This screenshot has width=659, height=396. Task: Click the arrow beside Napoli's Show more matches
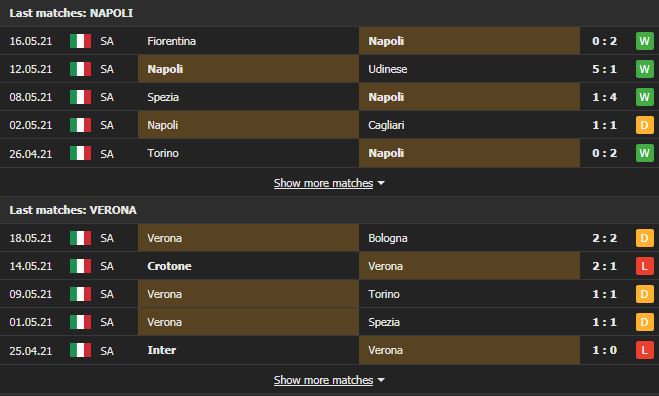381,183
